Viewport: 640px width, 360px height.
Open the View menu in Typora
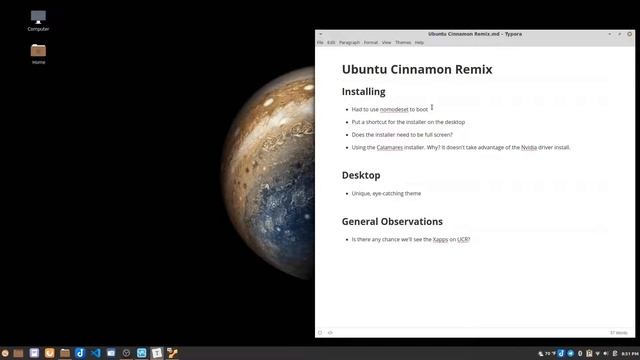pyautogui.click(x=387, y=42)
